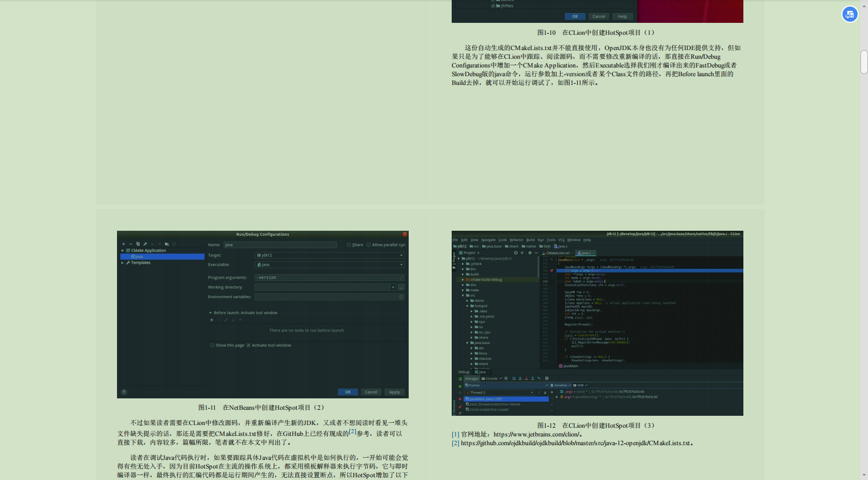Image resolution: width=868 pixels, height=480 pixels.
Task: Switch to the java.c editor tab
Action: 584,253
